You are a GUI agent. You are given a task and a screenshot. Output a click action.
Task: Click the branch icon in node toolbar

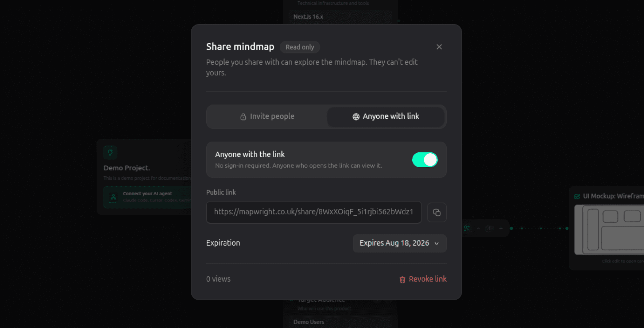tap(467, 228)
